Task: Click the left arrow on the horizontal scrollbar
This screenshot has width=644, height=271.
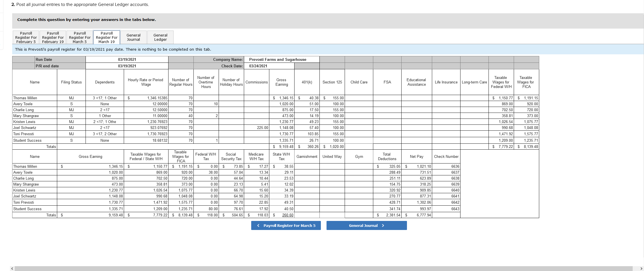Action: point(12,268)
